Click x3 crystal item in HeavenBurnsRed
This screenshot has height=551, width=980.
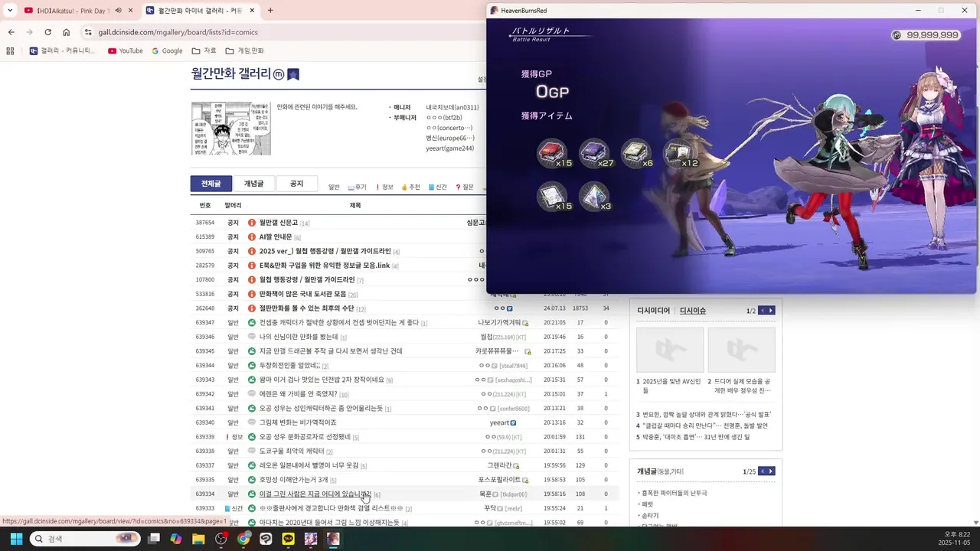click(595, 197)
